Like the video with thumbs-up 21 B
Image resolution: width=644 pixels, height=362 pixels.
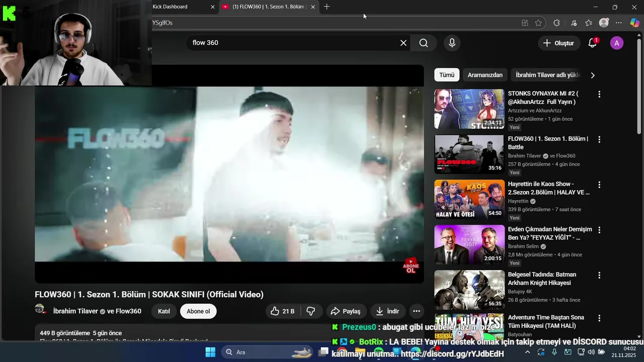[282, 311]
